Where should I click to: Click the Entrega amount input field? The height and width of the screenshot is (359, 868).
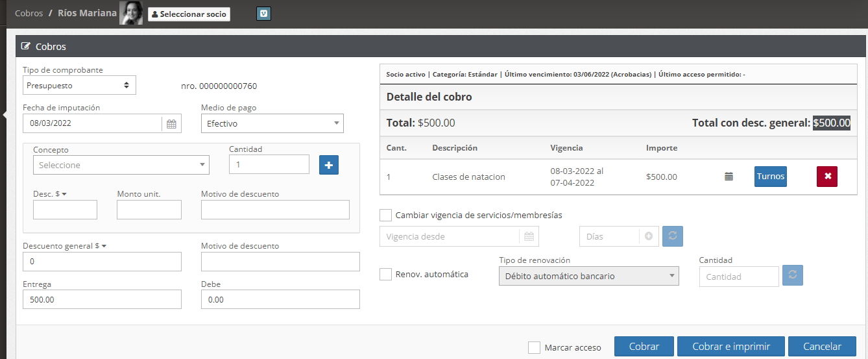pyautogui.click(x=102, y=299)
